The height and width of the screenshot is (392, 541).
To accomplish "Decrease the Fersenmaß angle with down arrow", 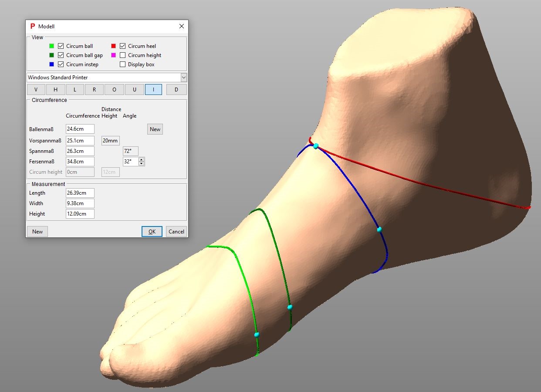I will click(142, 164).
